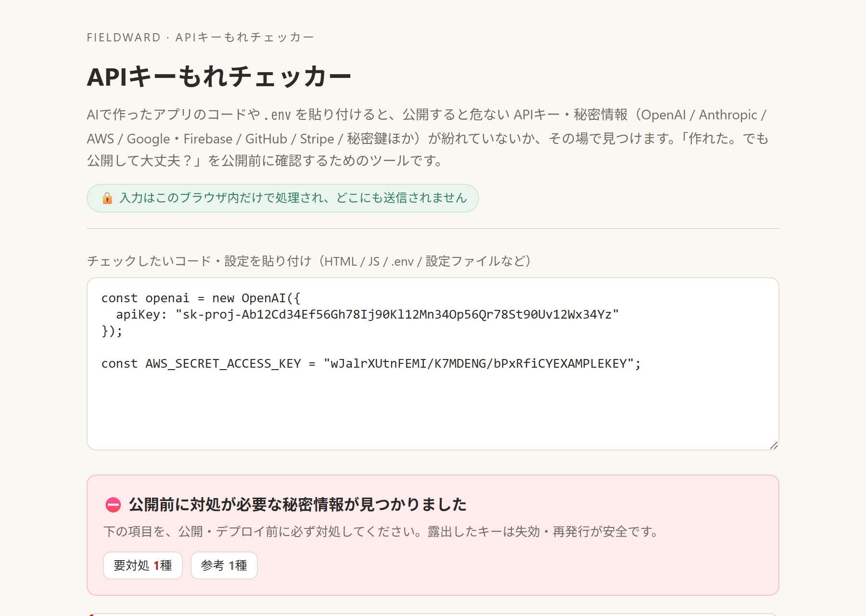
Task: Click the const openai = new OpenAI({ line
Action: 201,298
